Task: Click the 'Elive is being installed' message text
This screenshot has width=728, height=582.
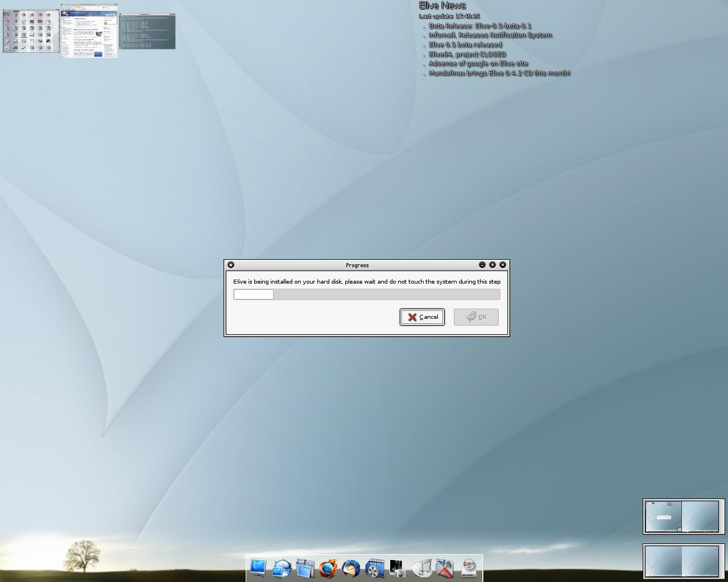Action: [367, 282]
